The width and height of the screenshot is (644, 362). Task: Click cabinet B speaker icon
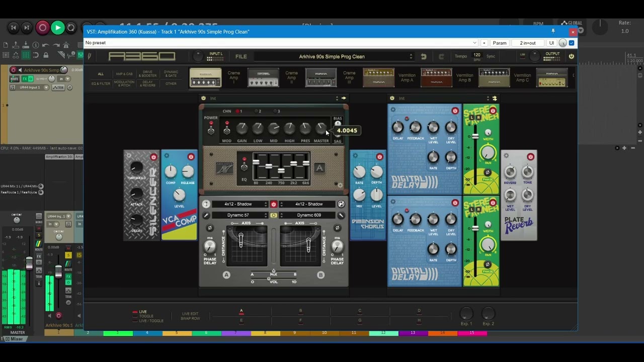click(x=341, y=204)
